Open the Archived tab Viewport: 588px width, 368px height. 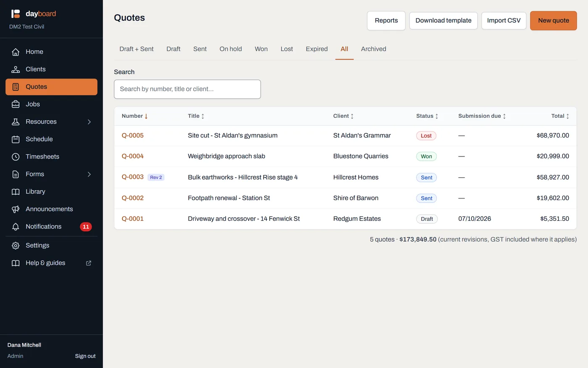[373, 49]
